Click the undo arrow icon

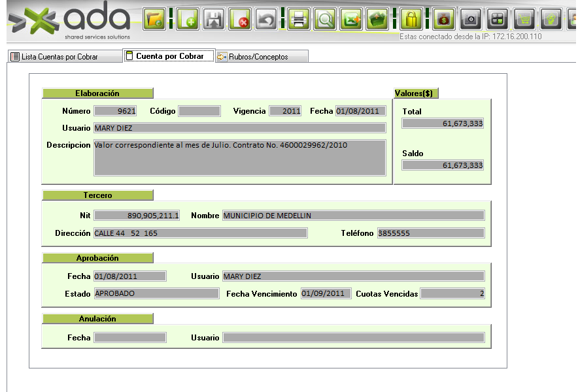point(265,19)
